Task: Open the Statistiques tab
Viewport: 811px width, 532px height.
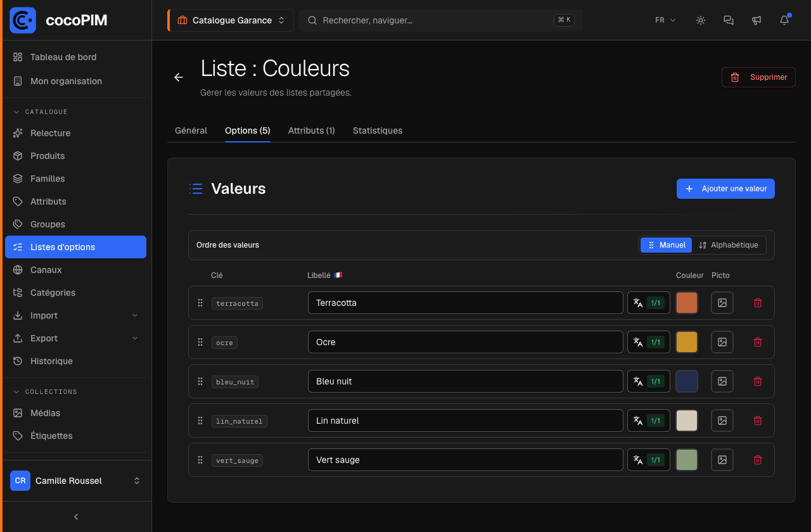Action: pos(378,130)
